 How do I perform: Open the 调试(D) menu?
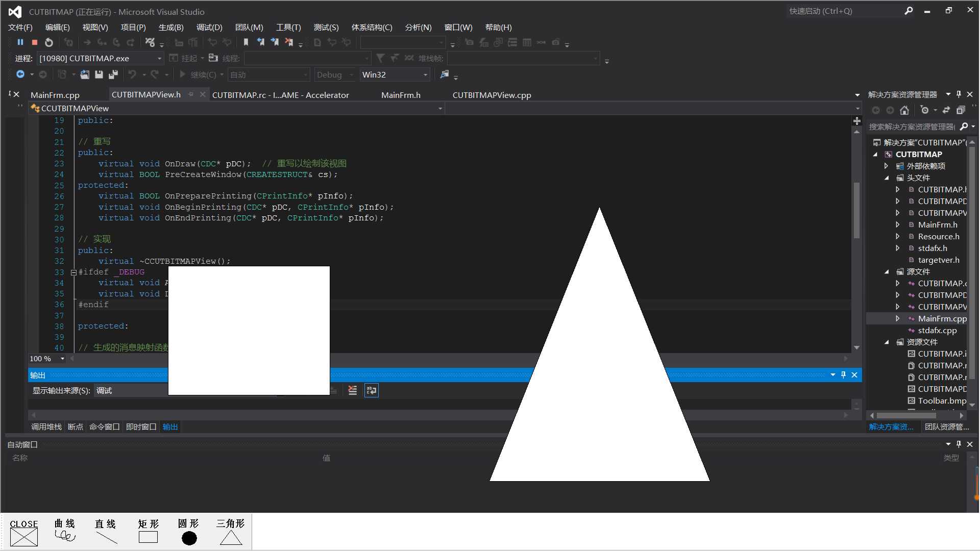point(209,27)
